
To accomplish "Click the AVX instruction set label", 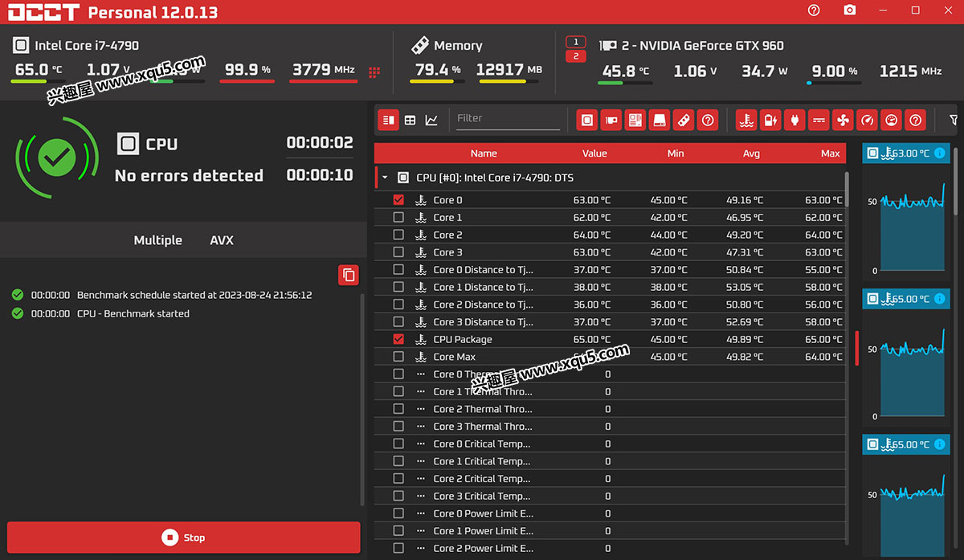I will pyautogui.click(x=222, y=240).
